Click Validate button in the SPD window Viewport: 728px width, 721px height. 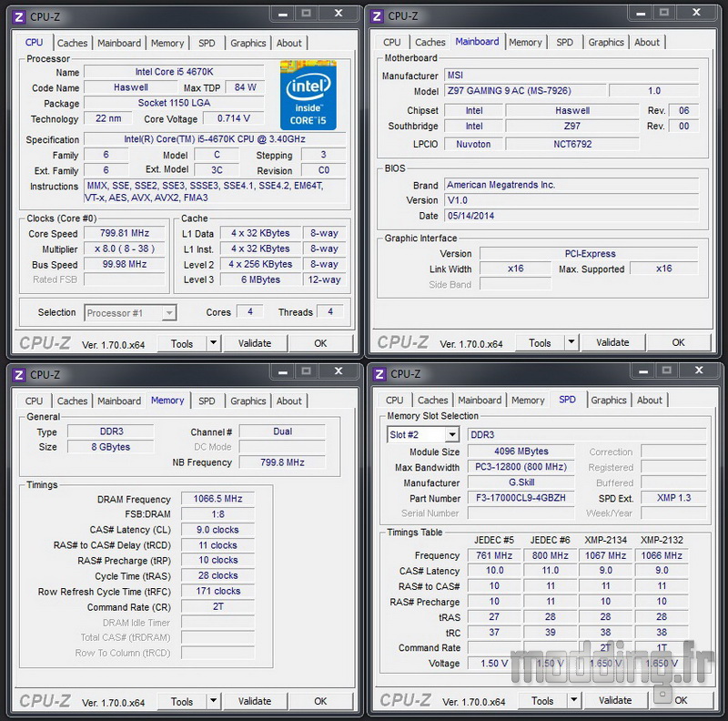[x=615, y=700]
